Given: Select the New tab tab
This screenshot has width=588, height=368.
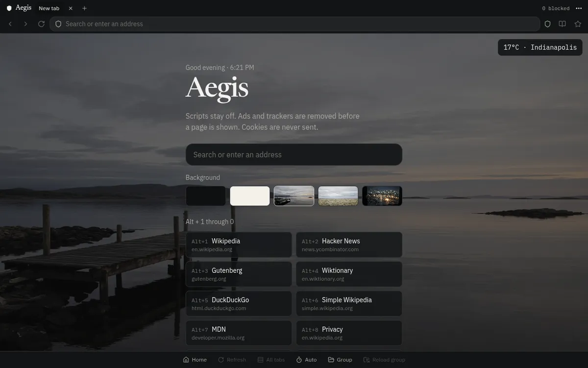Looking at the screenshot, I should [49, 8].
